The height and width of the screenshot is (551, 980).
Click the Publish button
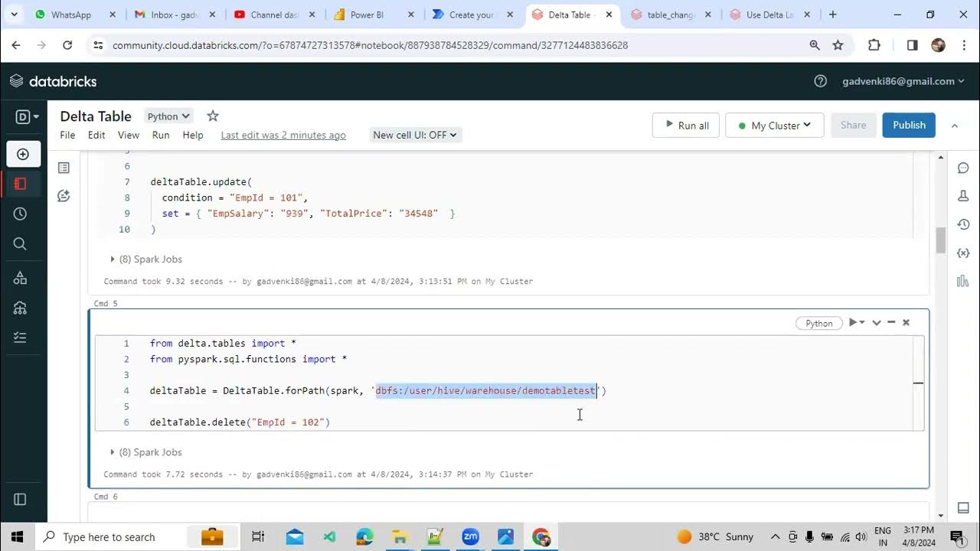[909, 125]
